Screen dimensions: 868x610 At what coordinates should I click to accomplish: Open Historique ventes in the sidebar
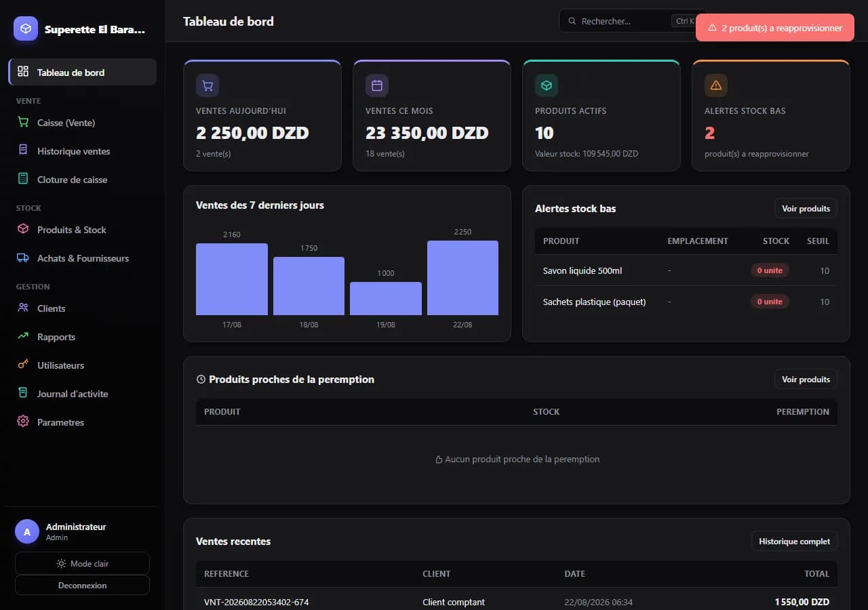pos(82,151)
